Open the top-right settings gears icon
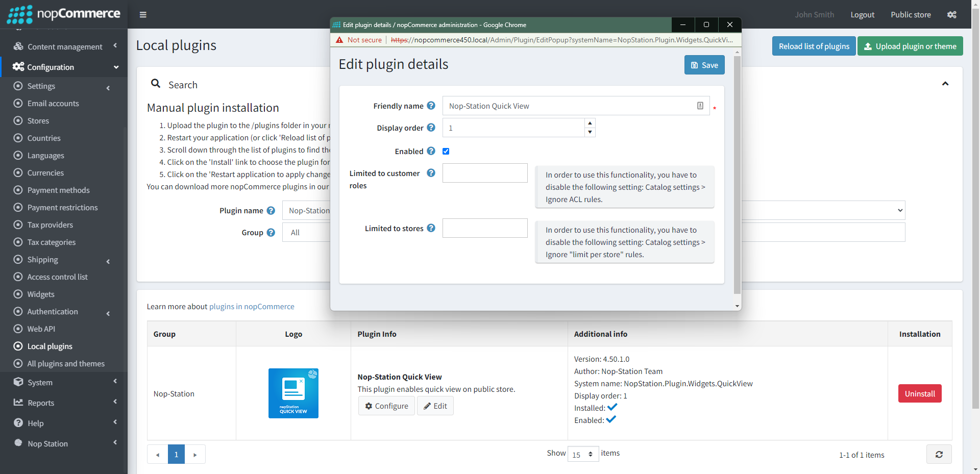Image resolution: width=980 pixels, height=474 pixels. 952,15
